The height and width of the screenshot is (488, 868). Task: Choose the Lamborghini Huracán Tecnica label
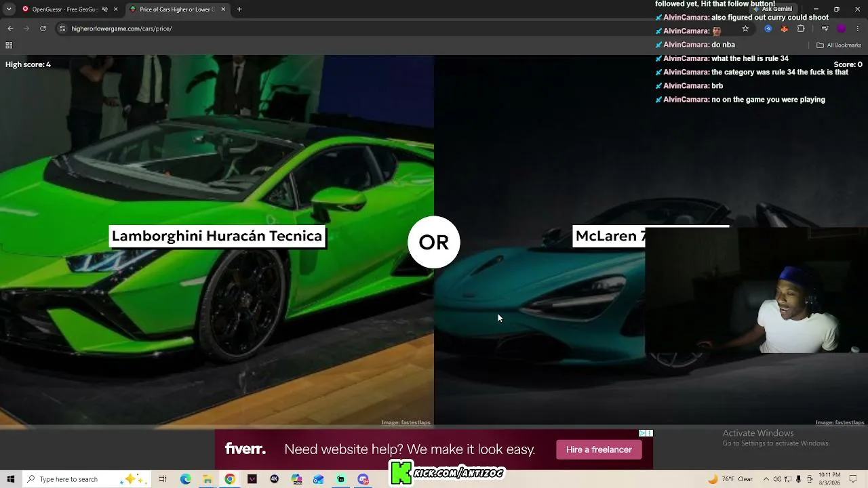pos(217,236)
